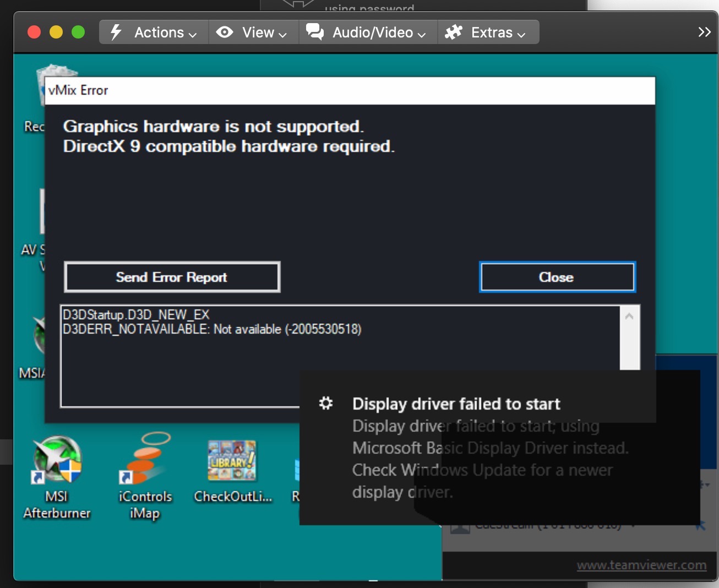Click the Graphics hardware is not supported message
The image size is (719, 588).
point(213,127)
